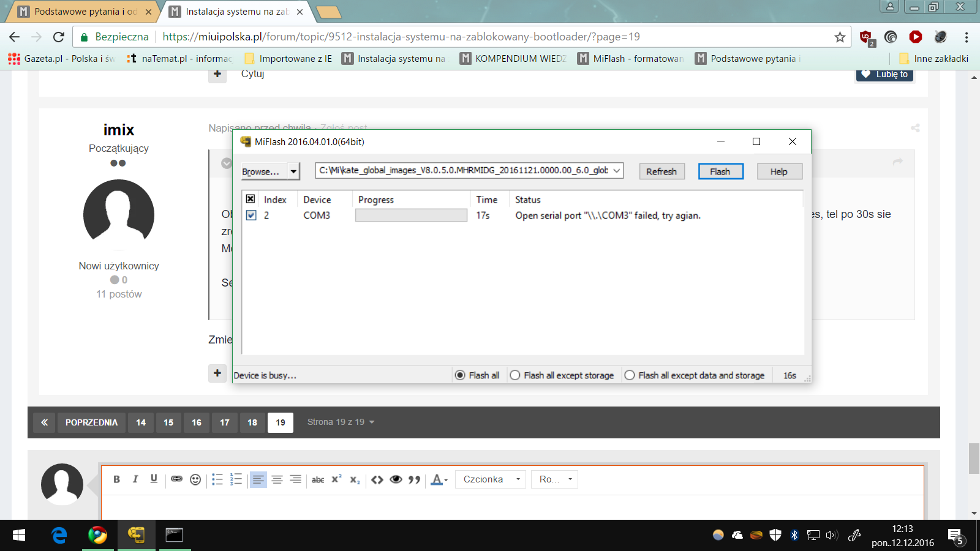
Task: Click the Refresh button in MiFlash
Action: (x=661, y=171)
